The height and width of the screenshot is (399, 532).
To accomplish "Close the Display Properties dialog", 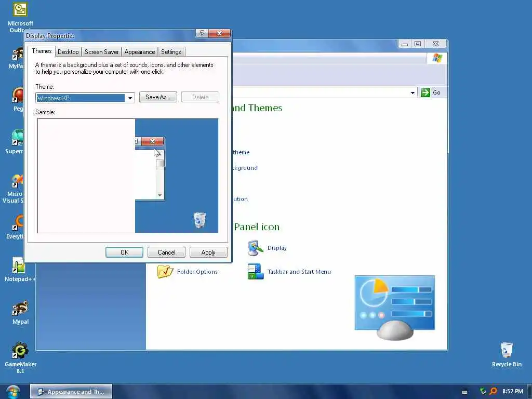I will coord(220,33).
